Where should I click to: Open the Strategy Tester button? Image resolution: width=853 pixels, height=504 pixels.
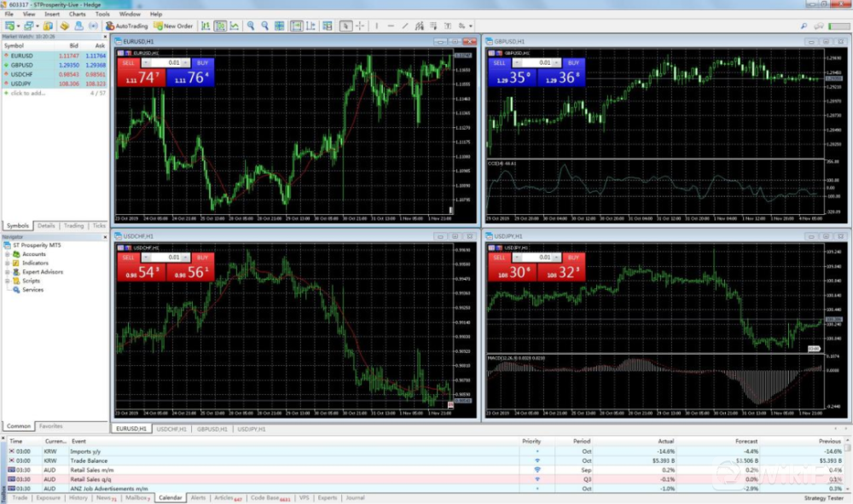tap(824, 498)
